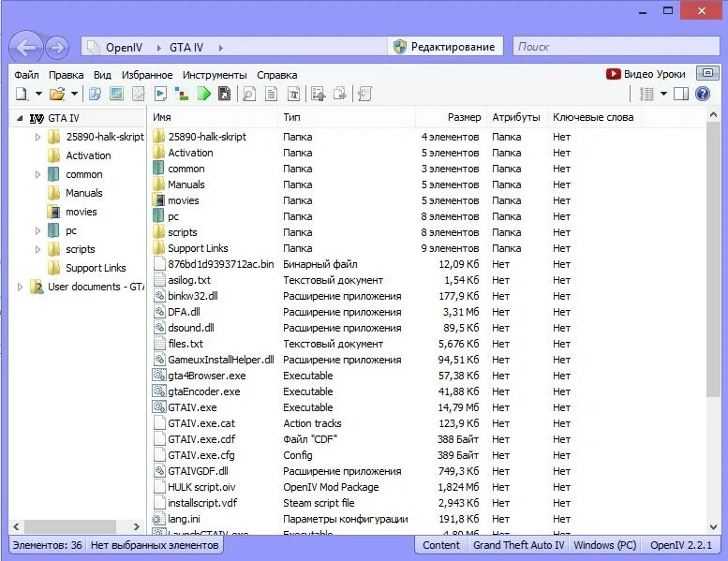This screenshot has height=561, width=728.
Task: Click the import document toolbar icon
Action: (364, 95)
